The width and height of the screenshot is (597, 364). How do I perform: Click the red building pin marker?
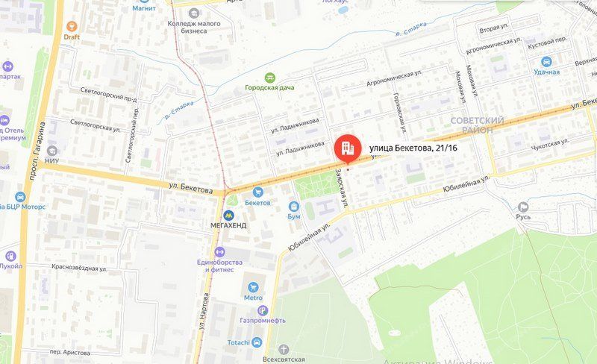point(348,149)
